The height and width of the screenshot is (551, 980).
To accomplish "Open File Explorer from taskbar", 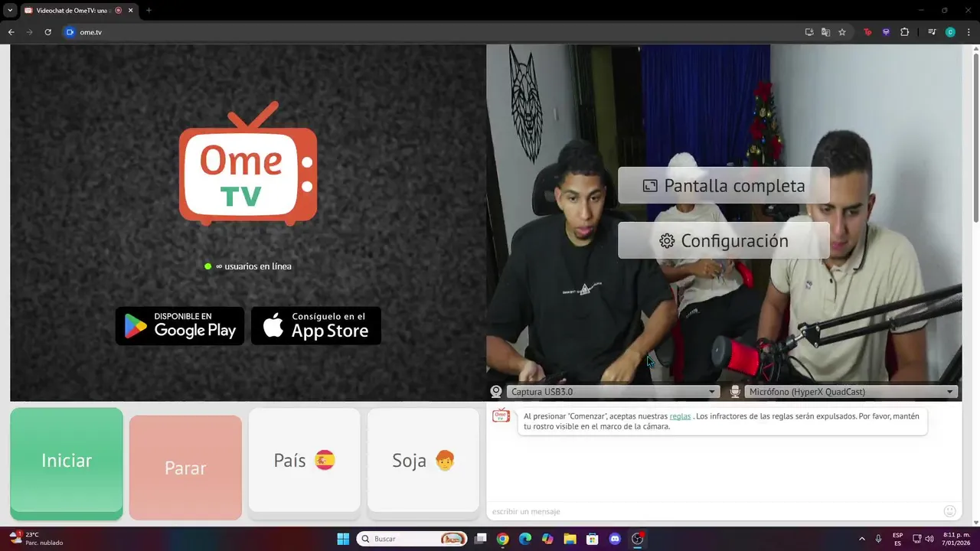I will (x=570, y=539).
